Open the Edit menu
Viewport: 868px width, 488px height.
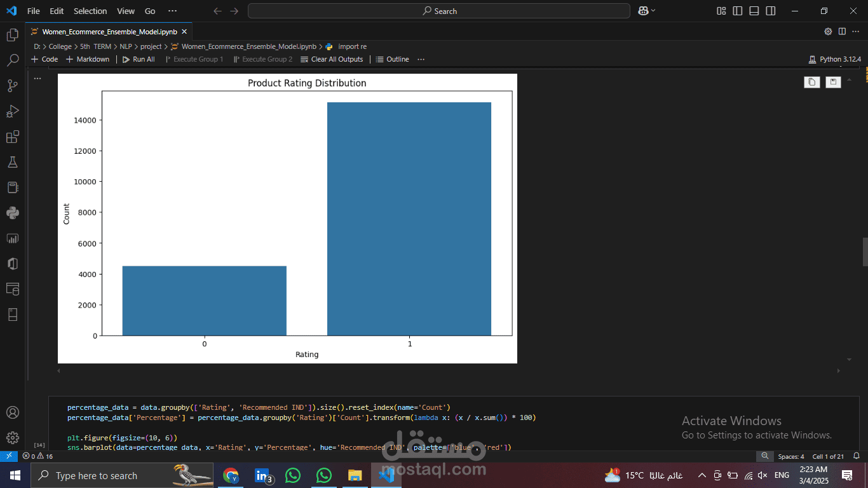tap(57, 11)
